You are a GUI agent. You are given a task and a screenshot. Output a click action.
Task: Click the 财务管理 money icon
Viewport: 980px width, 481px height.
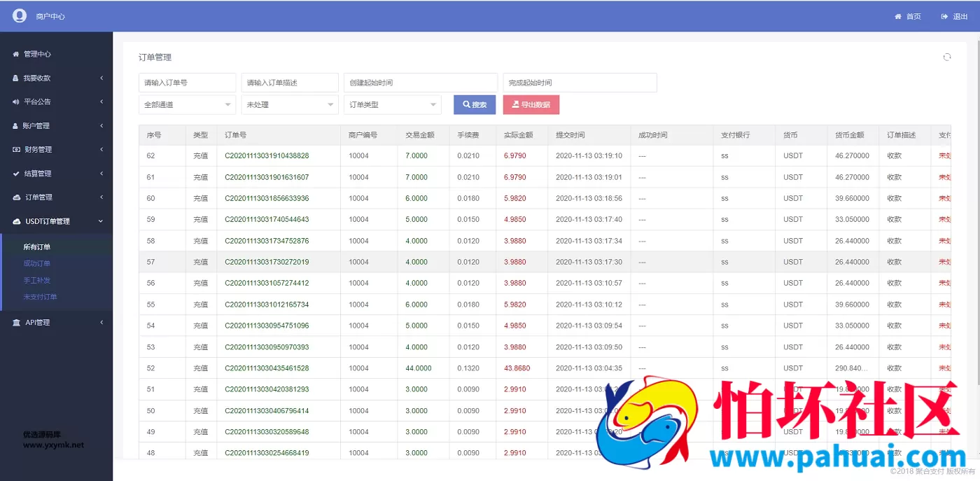17,149
